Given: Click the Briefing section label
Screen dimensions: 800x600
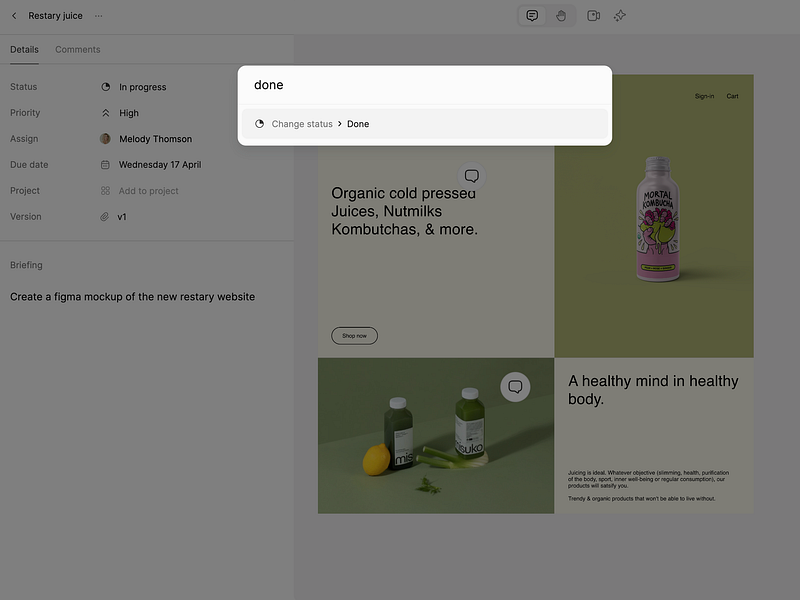Looking at the screenshot, I should (x=27, y=265).
